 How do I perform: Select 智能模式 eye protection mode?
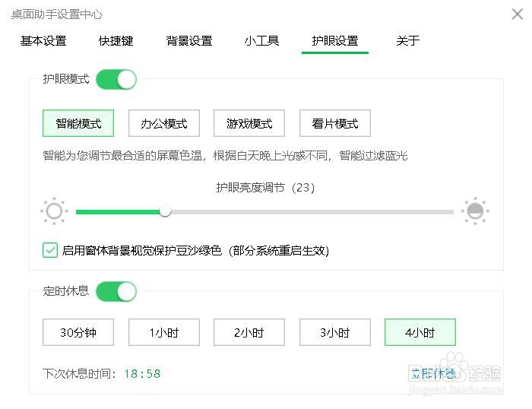tap(78, 123)
